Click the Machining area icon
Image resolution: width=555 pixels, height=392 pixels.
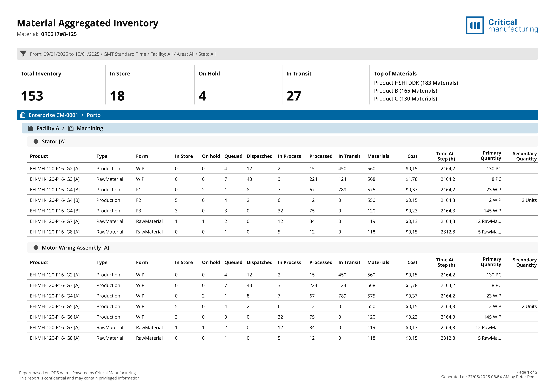point(71,128)
